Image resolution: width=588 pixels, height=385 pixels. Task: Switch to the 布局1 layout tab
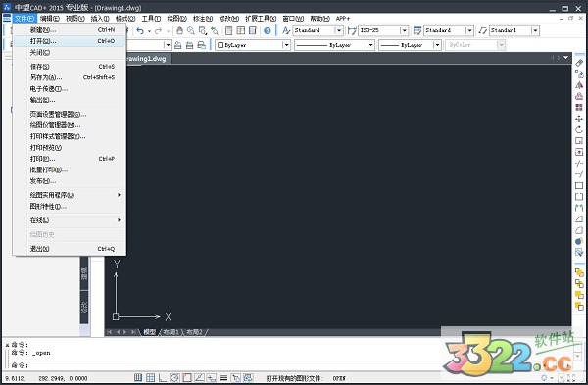[x=171, y=332]
